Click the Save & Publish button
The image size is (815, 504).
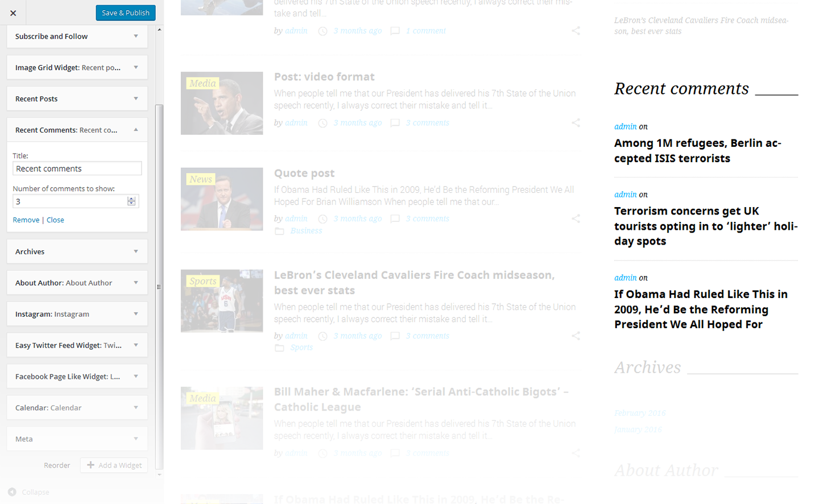pos(125,13)
